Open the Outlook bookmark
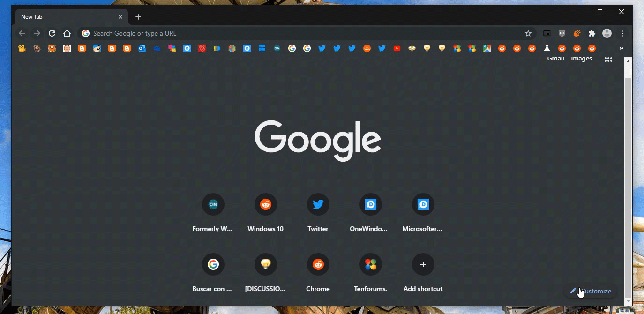The image size is (644, 314). tap(142, 48)
